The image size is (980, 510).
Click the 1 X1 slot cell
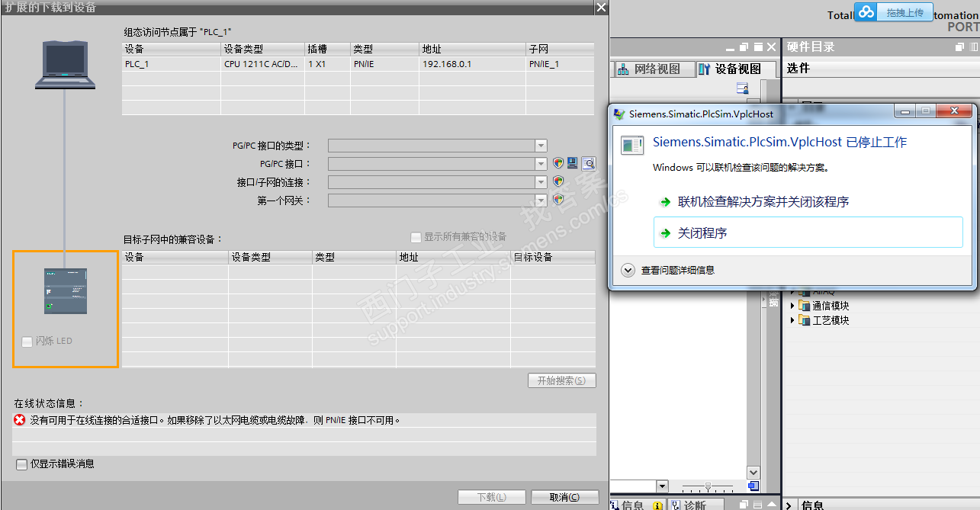(x=327, y=64)
